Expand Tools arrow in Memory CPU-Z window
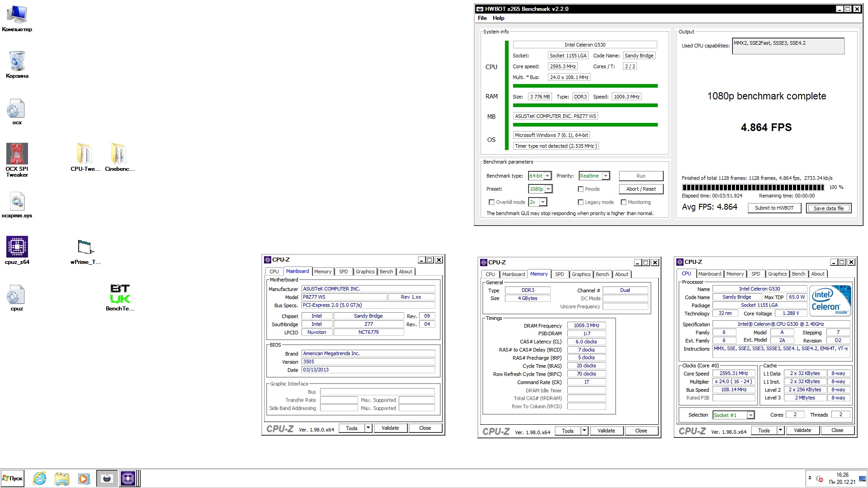 (584, 431)
